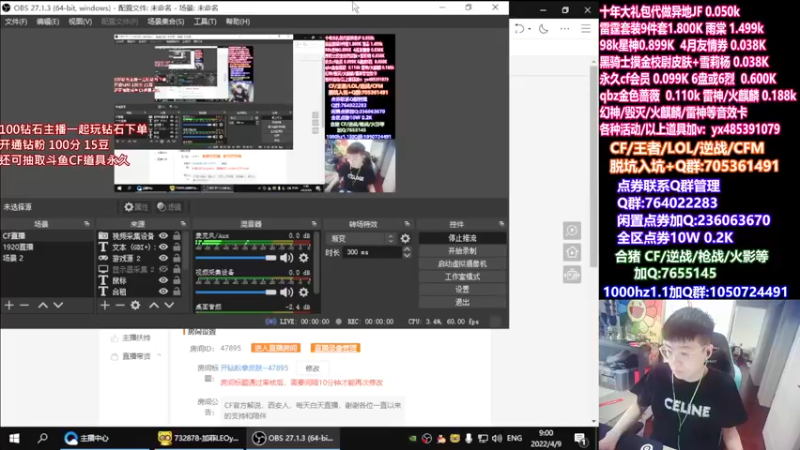Screen dimensions: 800x450
Task: Remove the selected scene with the minus icon in 场景 panel
Action: click(x=24, y=305)
